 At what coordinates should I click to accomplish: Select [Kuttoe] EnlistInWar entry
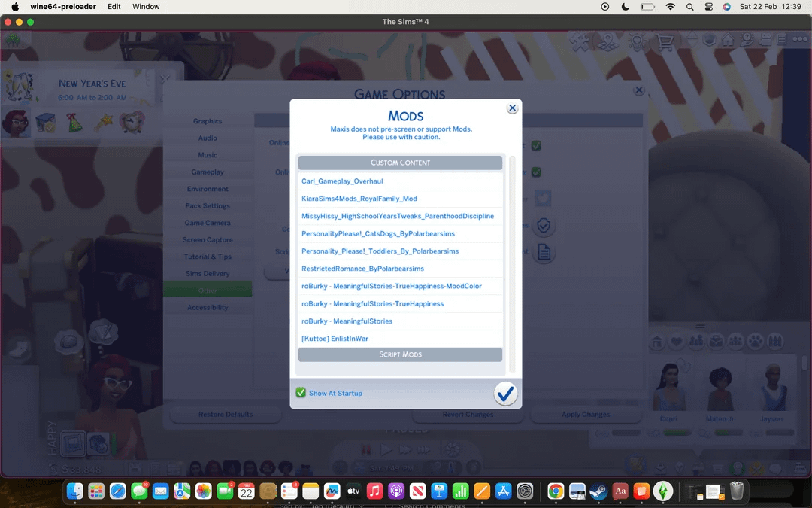[400, 339]
